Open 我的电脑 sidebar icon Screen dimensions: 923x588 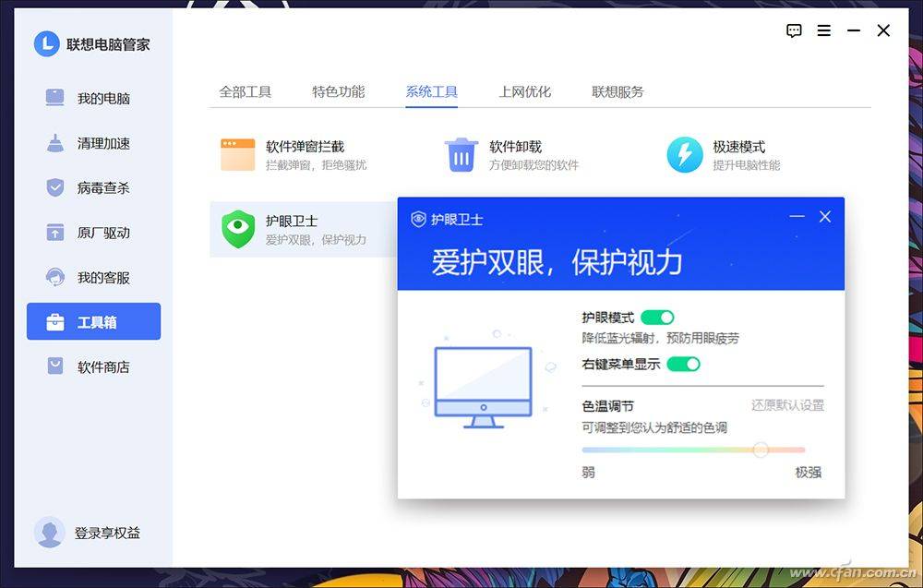pos(54,97)
